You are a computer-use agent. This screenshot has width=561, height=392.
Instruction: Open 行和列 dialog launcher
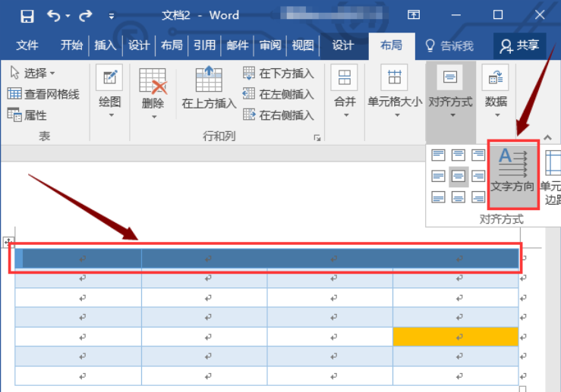point(317,138)
